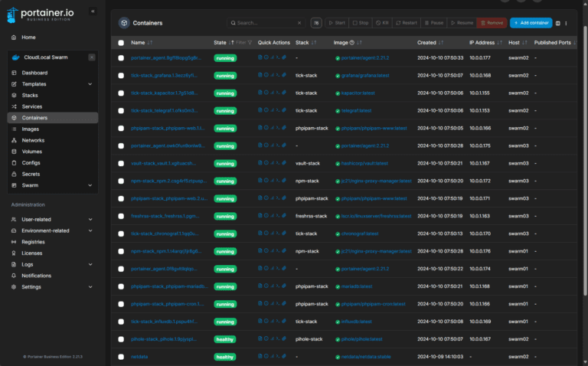Open the table options kebab menu

[567, 23]
